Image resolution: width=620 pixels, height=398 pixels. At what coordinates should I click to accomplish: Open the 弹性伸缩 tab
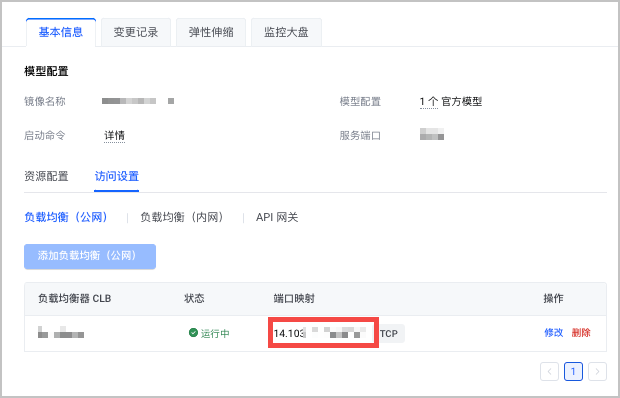pos(211,32)
